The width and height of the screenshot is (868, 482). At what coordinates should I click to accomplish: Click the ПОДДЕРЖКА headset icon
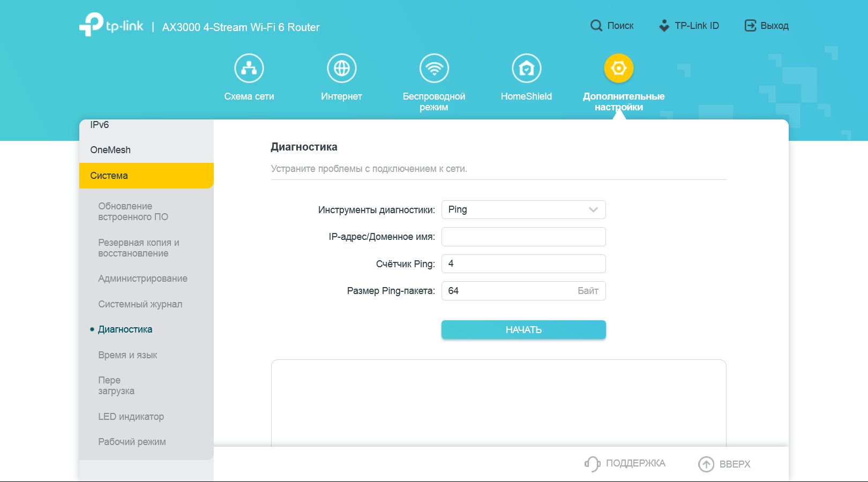pyautogui.click(x=592, y=464)
